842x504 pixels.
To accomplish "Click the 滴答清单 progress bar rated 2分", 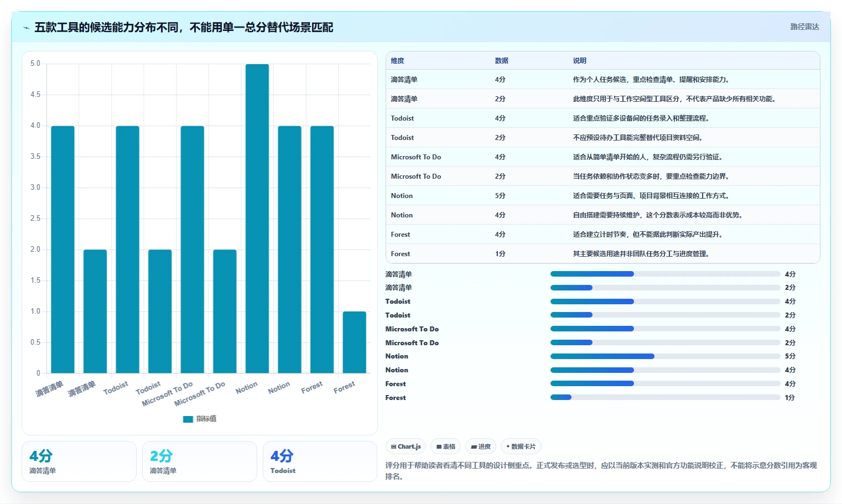I will pyautogui.click(x=665, y=288).
